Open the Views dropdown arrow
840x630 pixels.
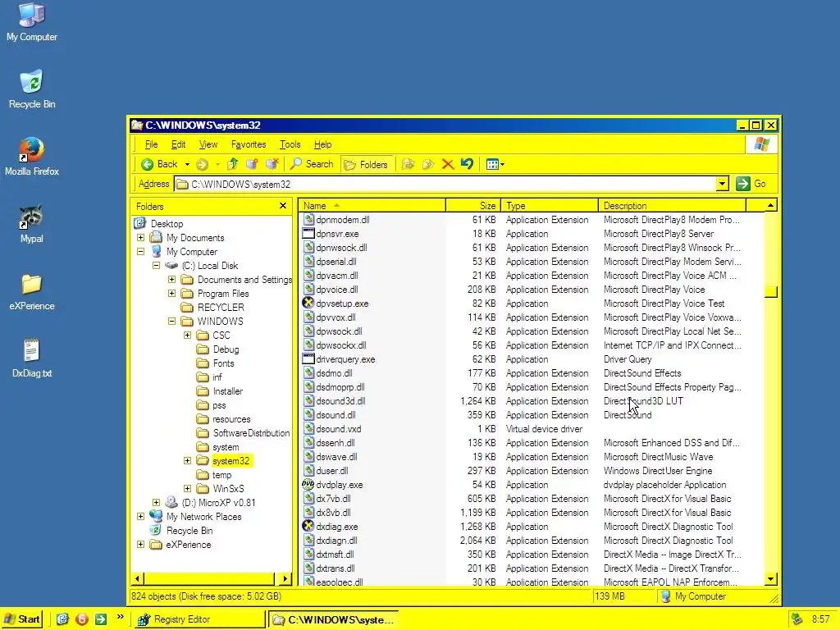[x=502, y=164]
